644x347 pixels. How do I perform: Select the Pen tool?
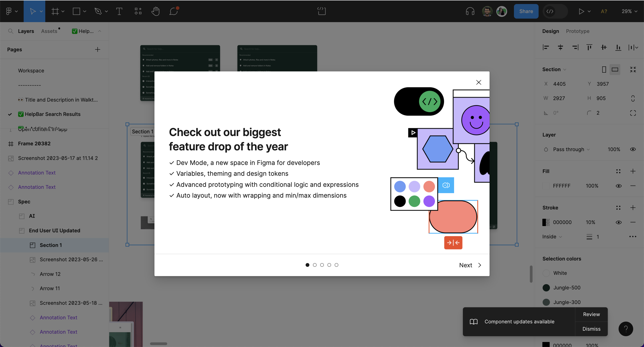coord(98,11)
